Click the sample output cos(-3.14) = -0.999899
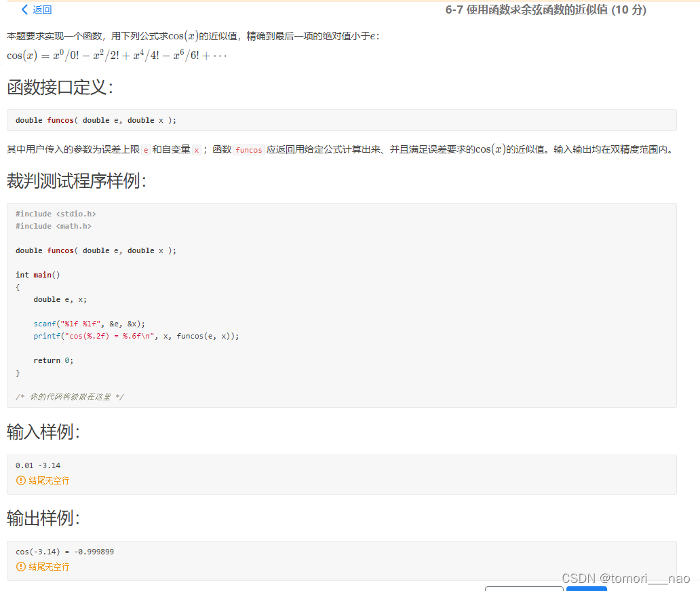The width and height of the screenshot is (700, 591). pos(64,552)
